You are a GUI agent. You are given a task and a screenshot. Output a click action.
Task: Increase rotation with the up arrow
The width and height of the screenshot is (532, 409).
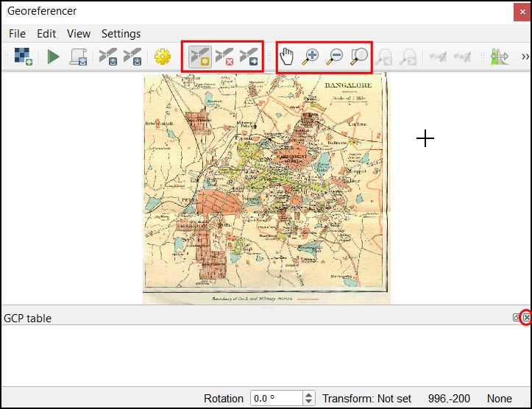pos(308,395)
